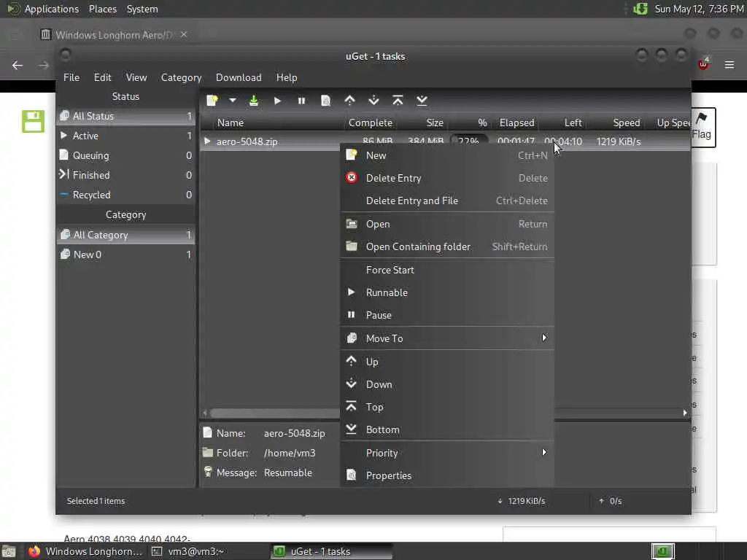Expand the Move To submenu
Viewport: 747px width, 560px height.
pos(447,338)
